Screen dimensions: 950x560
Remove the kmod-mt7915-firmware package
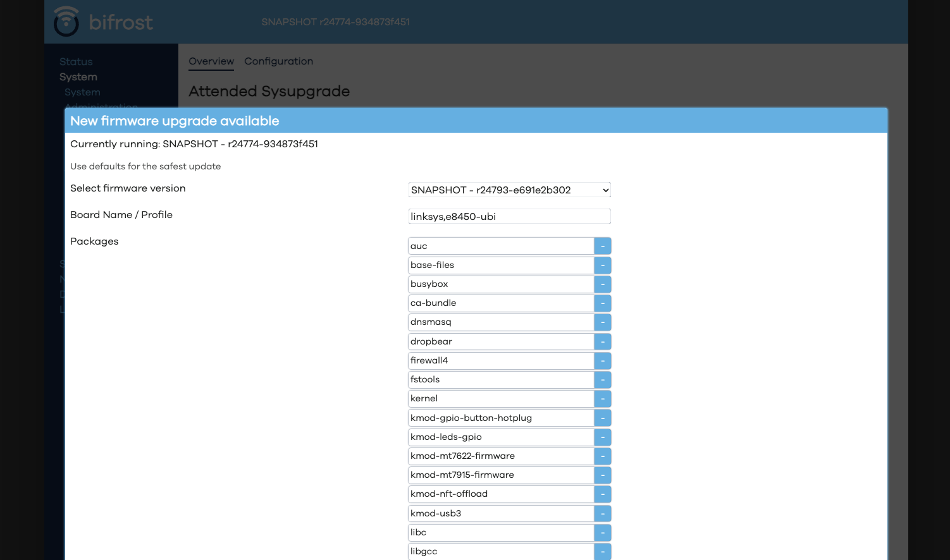click(x=602, y=475)
